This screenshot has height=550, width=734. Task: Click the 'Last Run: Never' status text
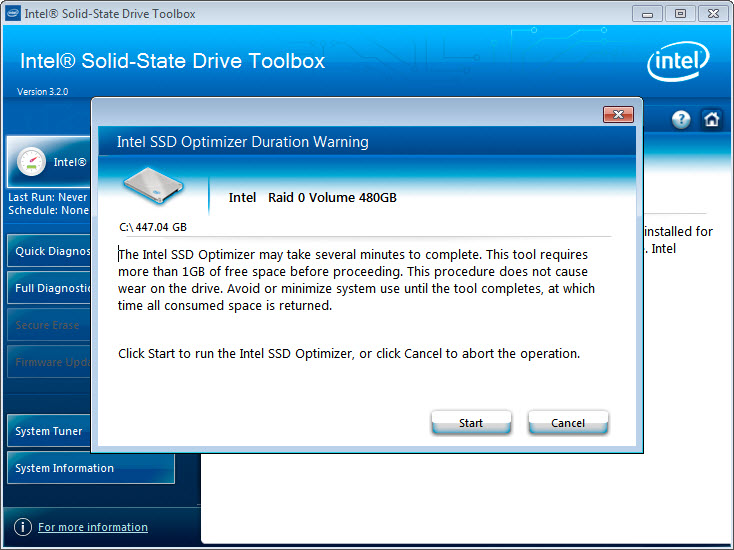(47, 197)
